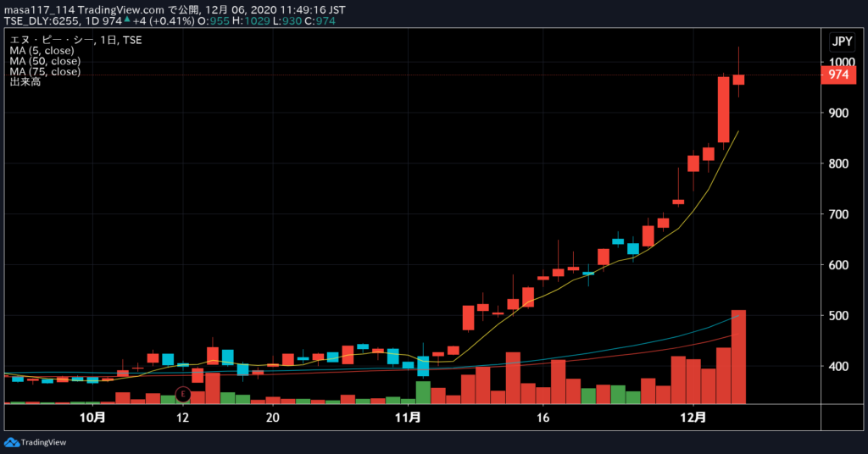Click the MA (5, close) indicator legend

[x=42, y=50]
